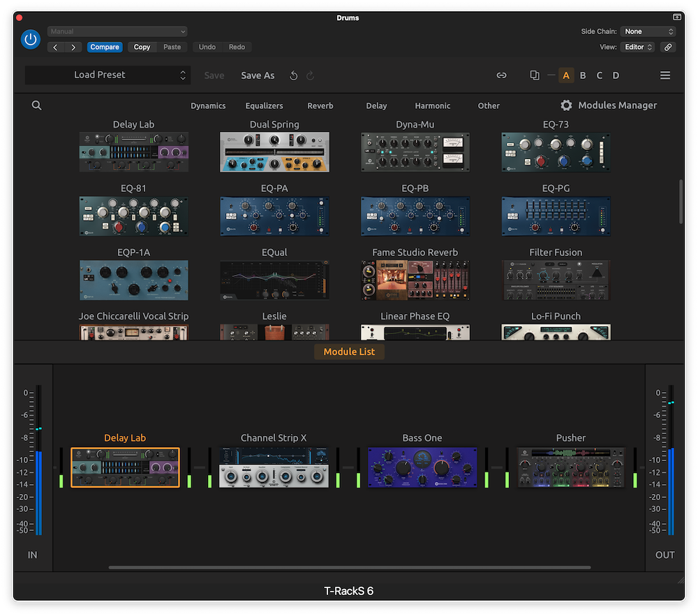
Task: Click the Save As button
Action: (x=258, y=75)
